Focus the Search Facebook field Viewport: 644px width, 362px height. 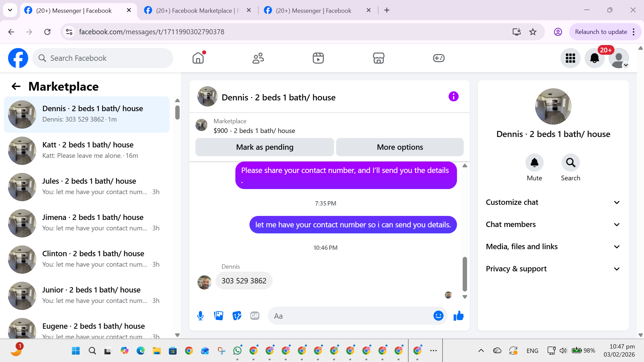point(103,58)
